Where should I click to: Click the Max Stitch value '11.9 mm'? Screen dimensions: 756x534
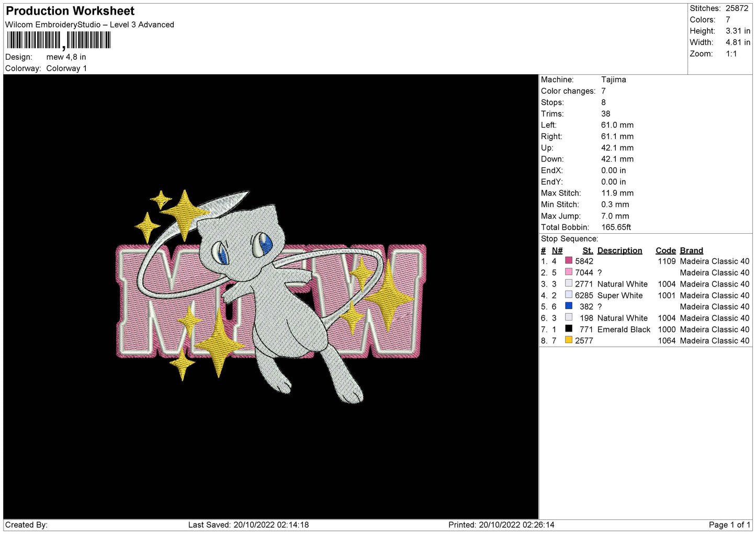(617, 193)
